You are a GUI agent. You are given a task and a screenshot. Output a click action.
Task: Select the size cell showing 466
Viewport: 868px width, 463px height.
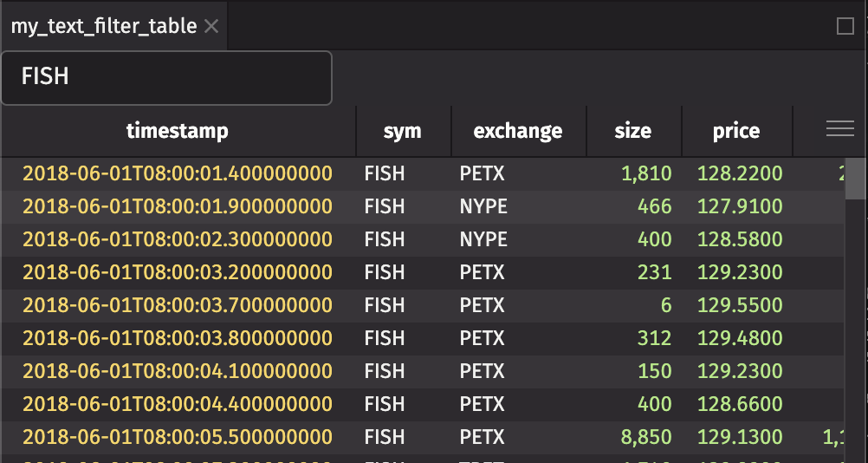pos(654,206)
